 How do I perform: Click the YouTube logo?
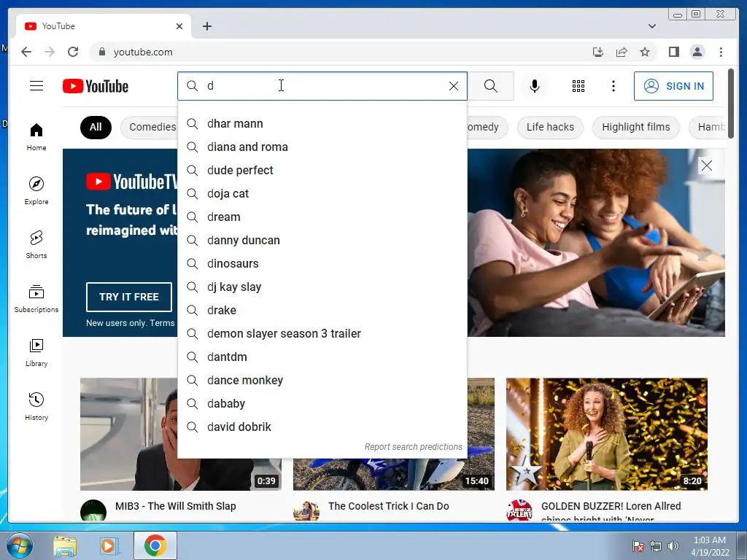click(96, 86)
